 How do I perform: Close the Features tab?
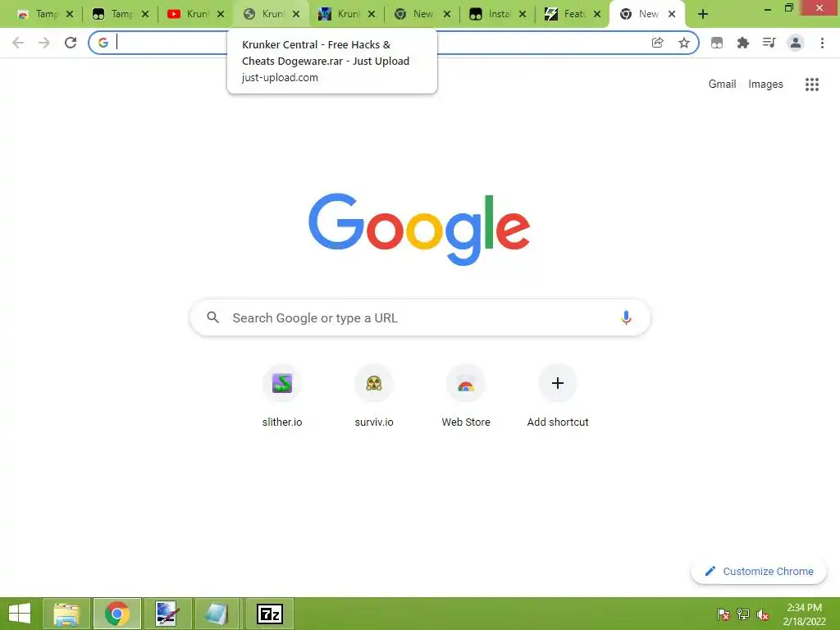[x=597, y=15]
